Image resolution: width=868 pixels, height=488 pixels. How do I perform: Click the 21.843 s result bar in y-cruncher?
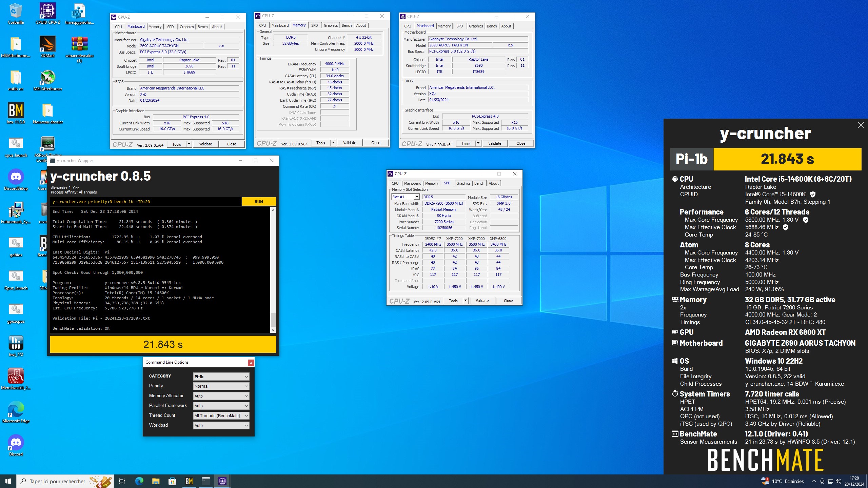click(163, 345)
